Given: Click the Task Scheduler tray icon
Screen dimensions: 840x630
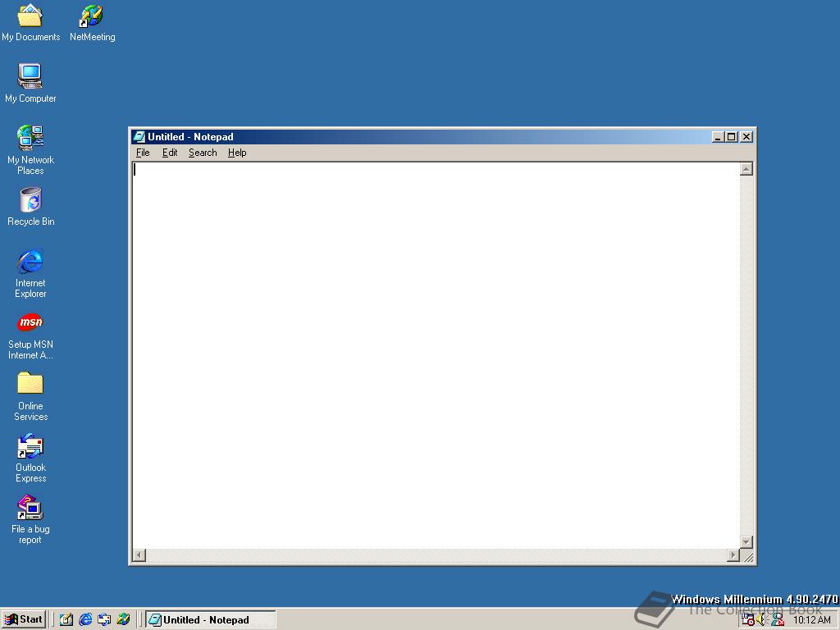Looking at the screenshot, I should 747,620.
